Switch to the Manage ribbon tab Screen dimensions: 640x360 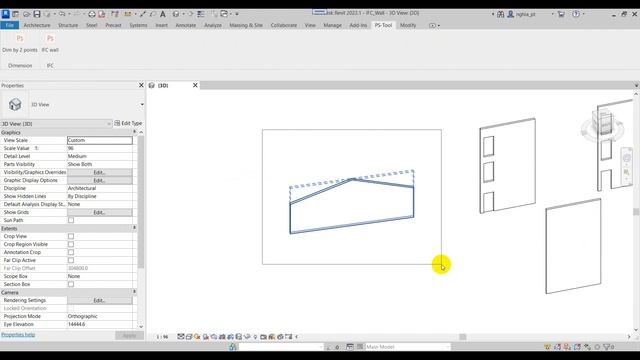[x=333, y=25]
